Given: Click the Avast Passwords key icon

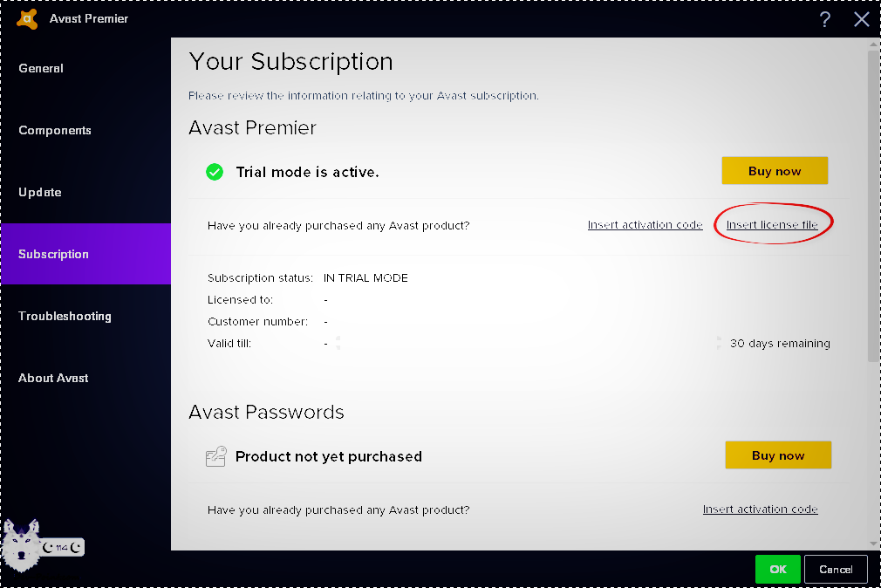Looking at the screenshot, I should click(x=215, y=456).
